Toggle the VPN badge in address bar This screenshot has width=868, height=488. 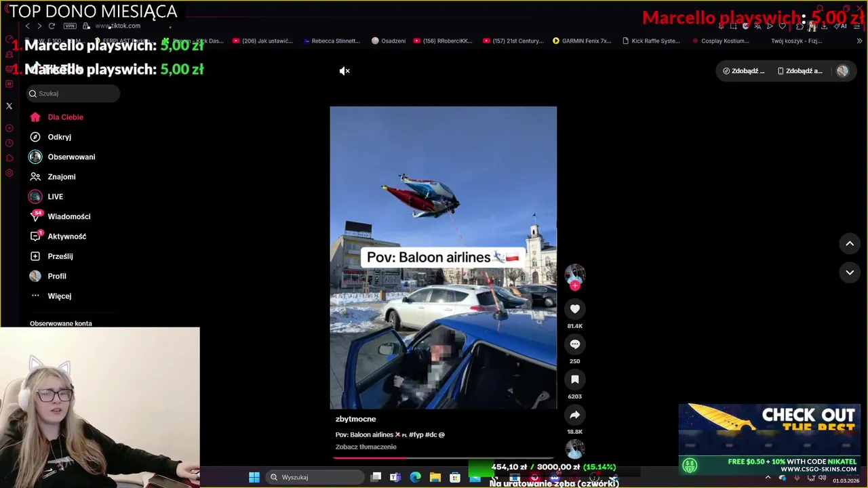pos(70,26)
